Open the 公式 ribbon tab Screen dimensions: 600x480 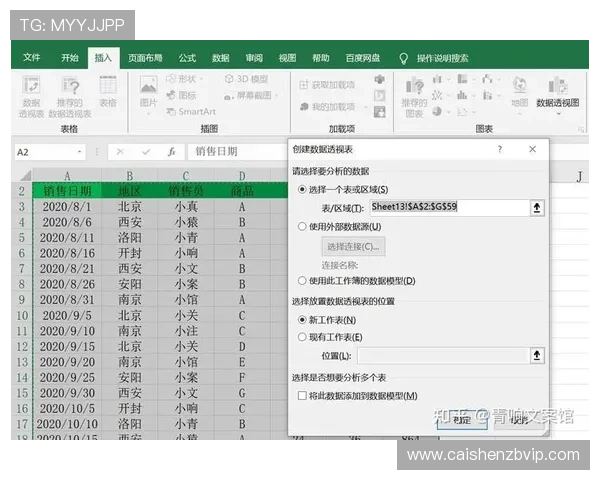pyautogui.click(x=187, y=58)
